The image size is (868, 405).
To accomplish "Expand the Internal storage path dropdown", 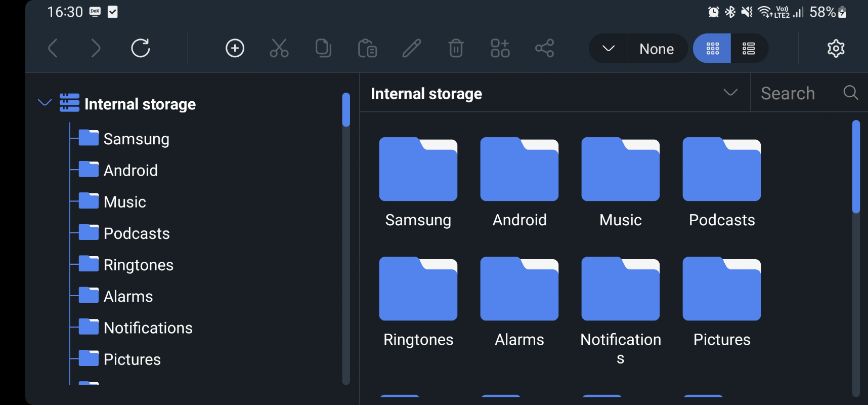I will click(x=730, y=93).
